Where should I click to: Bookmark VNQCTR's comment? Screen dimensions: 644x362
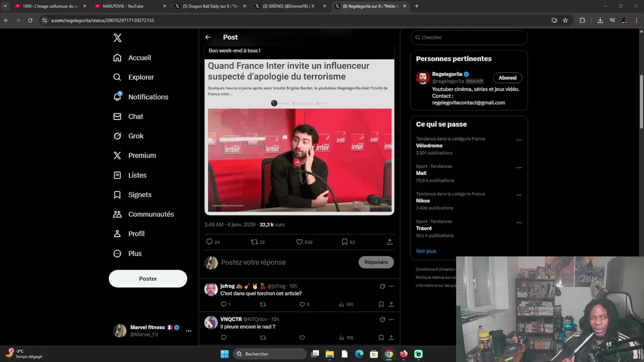tap(381, 338)
